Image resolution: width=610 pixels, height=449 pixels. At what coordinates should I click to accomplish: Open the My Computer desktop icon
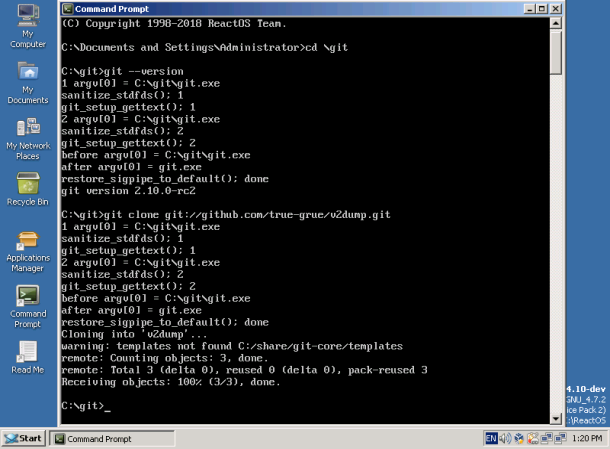tap(28, 26)
